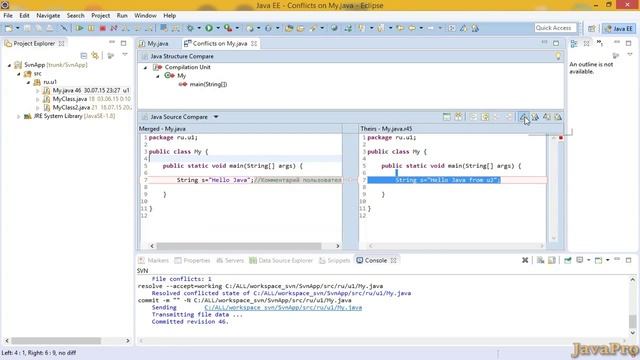Maximize the editor area

[556, 43]
